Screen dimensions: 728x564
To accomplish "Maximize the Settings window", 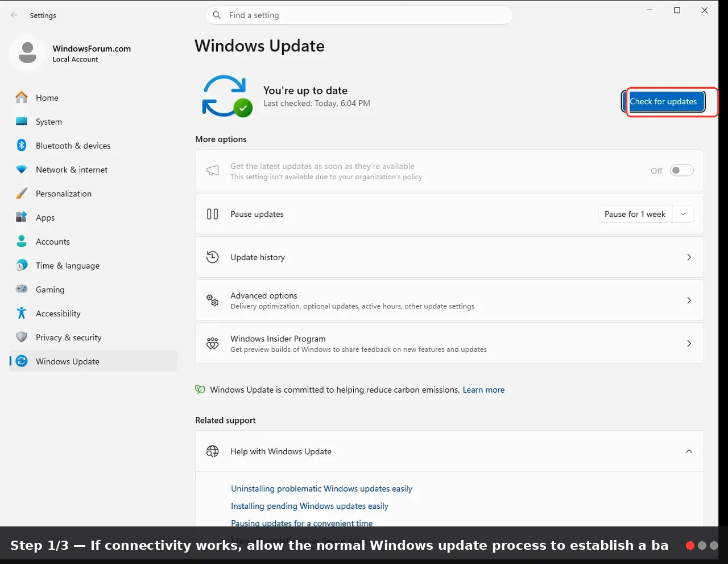I will (677, 10).
